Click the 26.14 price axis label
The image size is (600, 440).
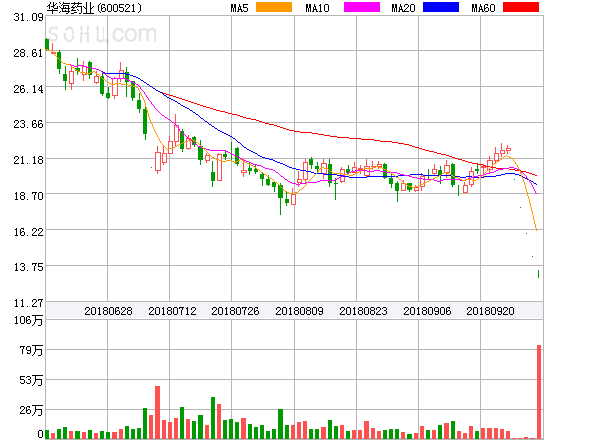(28, 89)
